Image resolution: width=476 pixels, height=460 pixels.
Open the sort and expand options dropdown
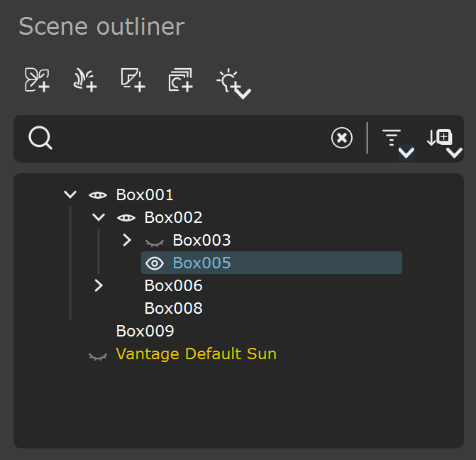[x=444, y=143]
